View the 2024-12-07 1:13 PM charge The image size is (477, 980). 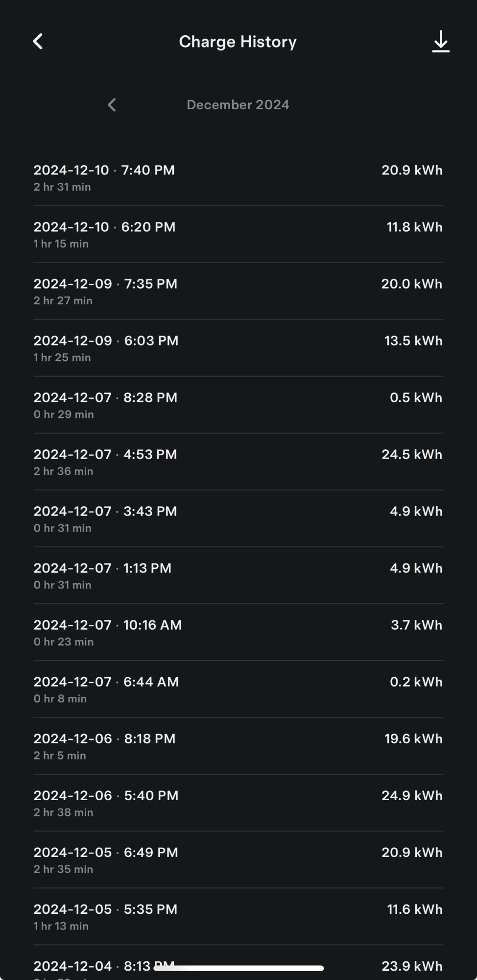[x=238, y=575]
